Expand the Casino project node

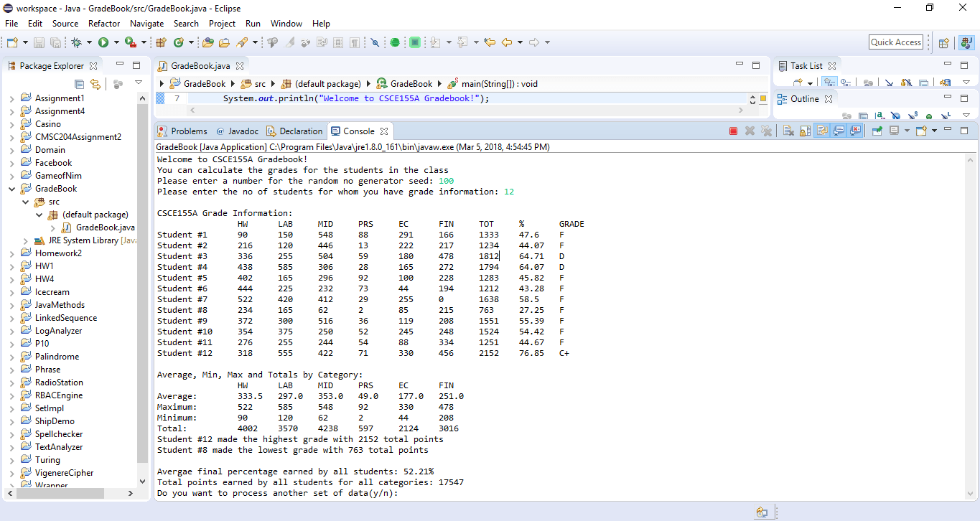[x=11, y=124]
